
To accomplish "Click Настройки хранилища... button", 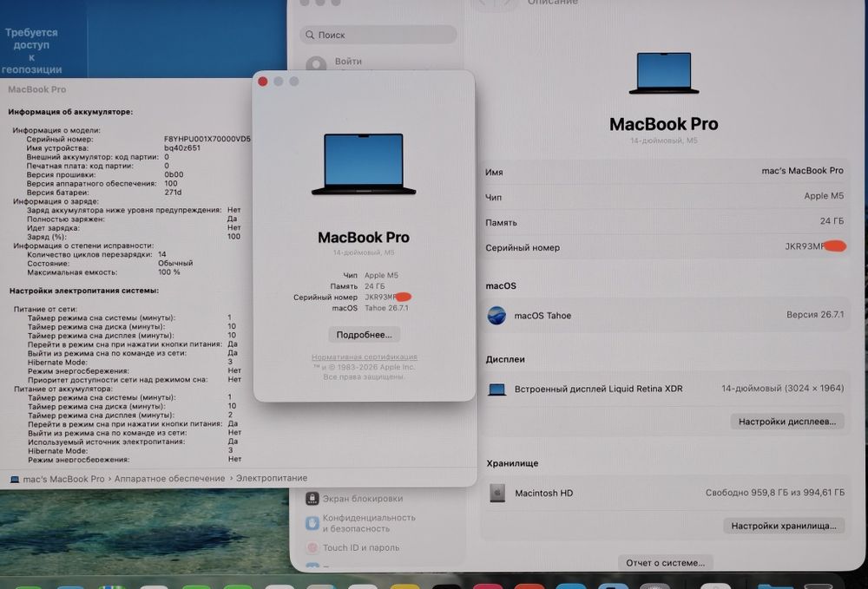I will [783, 526].
